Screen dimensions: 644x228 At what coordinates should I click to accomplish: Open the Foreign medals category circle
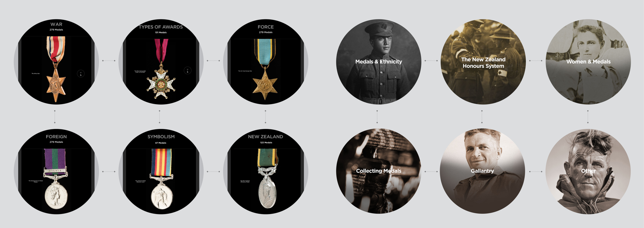pyautogui.click(x=56, y=171)
